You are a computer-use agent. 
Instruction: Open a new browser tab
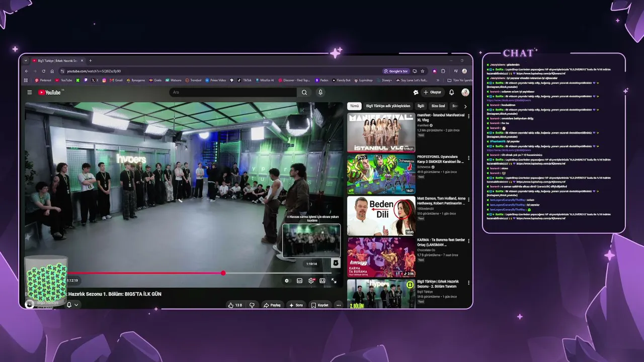tap(91, 61)
